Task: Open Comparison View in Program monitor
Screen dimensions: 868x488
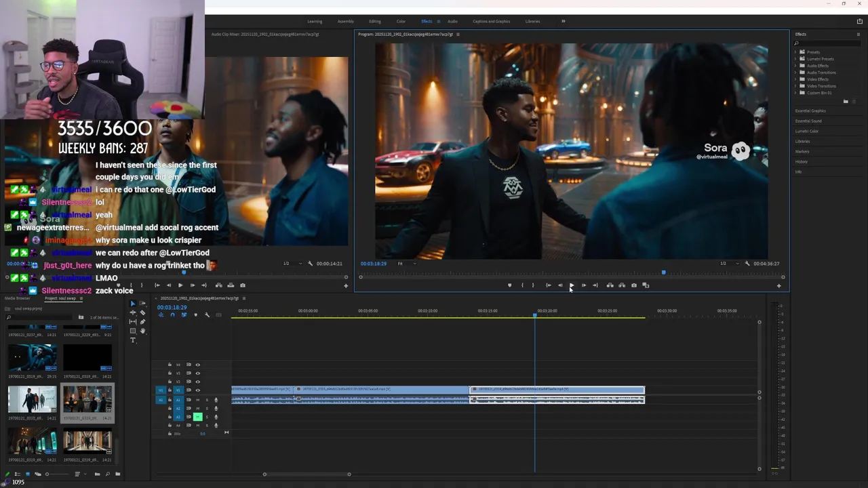Action: tap(646, 285)
